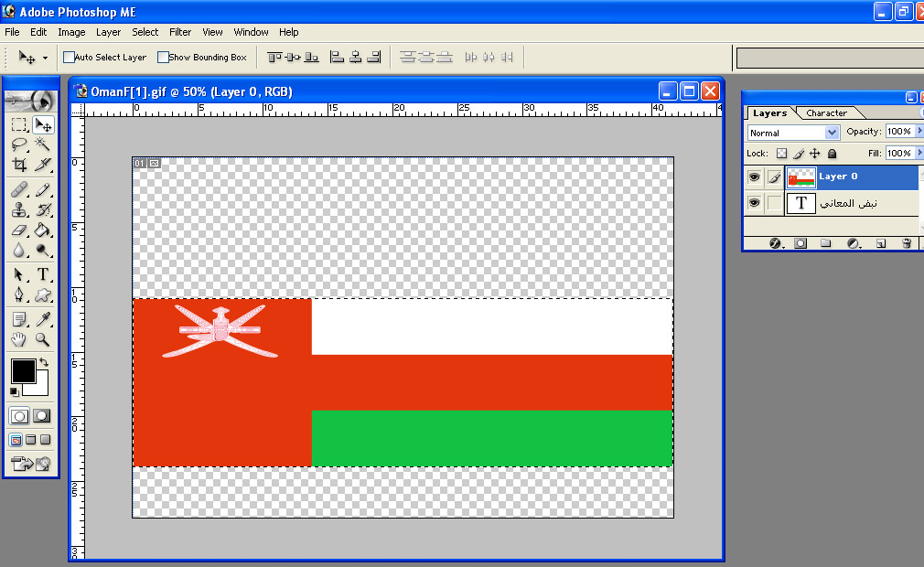The width and height of the screenshot is (924, 567).
Task: Open the Image menu
Action: click(x=71, y=32)
